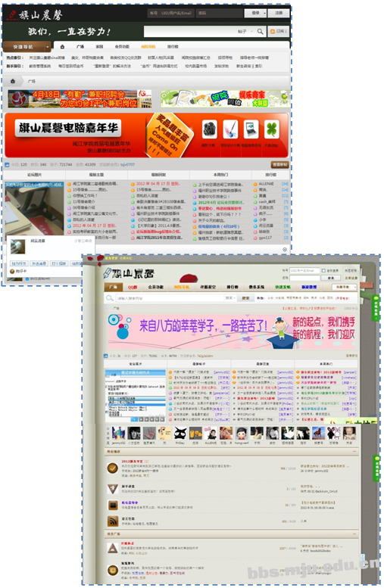Select the 广场 tab in lower navigation
This screenshot has width=384, height=588.
click(113, 288)
